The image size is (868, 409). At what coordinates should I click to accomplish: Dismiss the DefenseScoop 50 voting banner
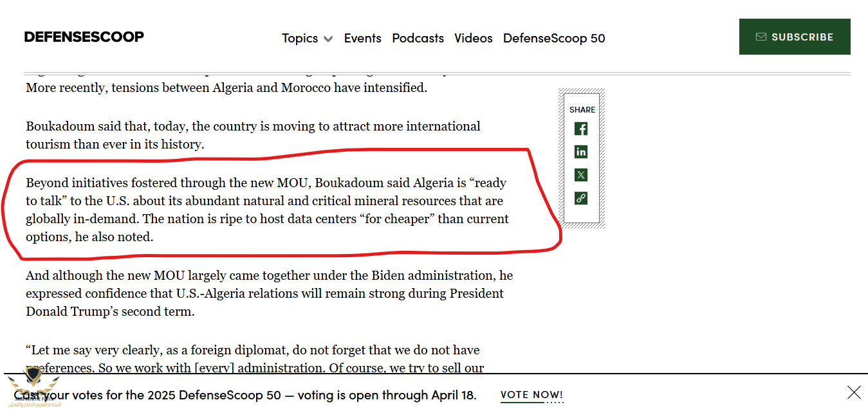coord(854,392)
